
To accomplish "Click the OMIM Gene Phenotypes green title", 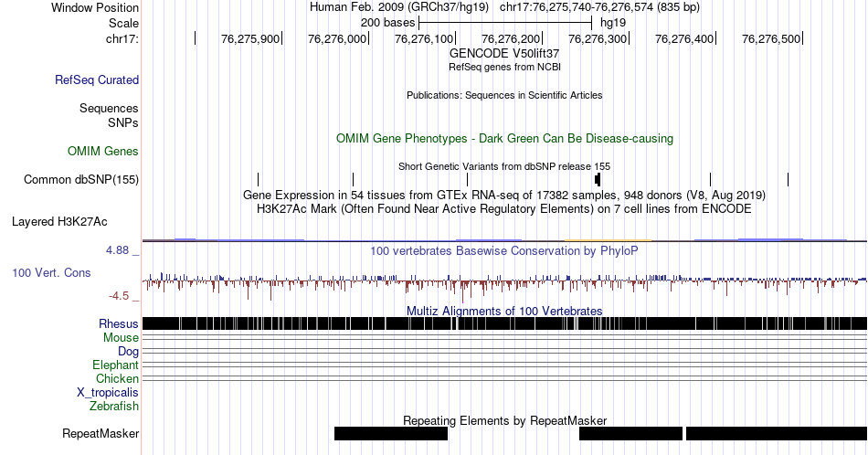I will pyautogui.click(x=504, y=138).
